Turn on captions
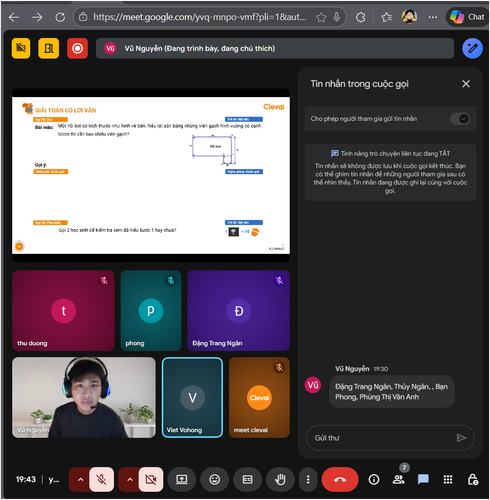Image resolution: width=490 pixels, height=500 pixels. [x=247, y=479]
